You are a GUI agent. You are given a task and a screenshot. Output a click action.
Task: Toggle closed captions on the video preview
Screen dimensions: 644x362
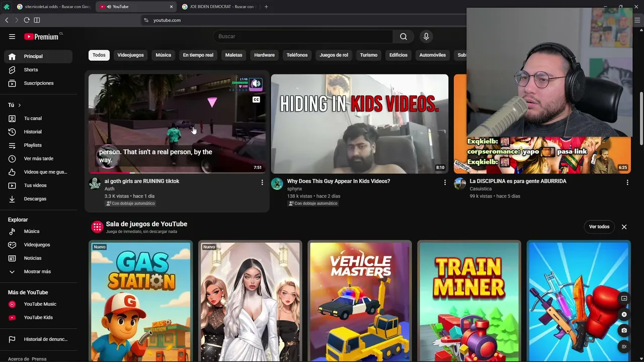256,100
